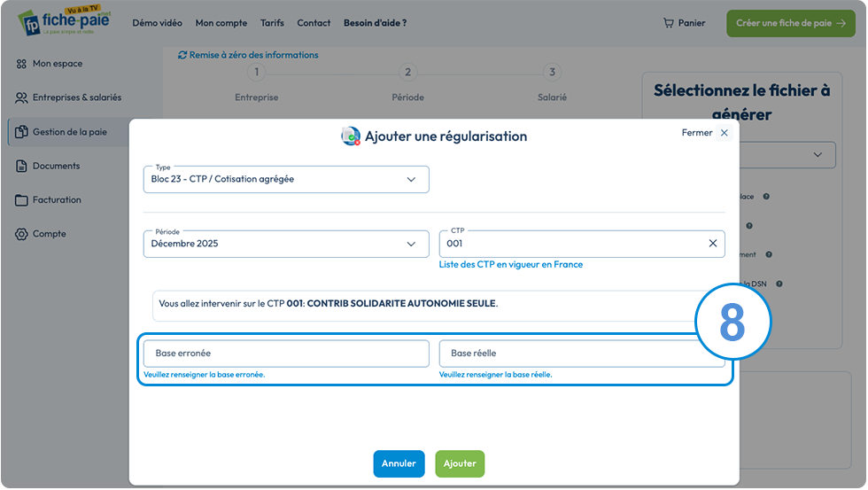Expand the Type dropdown Bloc 23
868x490 pixels.
285,179
